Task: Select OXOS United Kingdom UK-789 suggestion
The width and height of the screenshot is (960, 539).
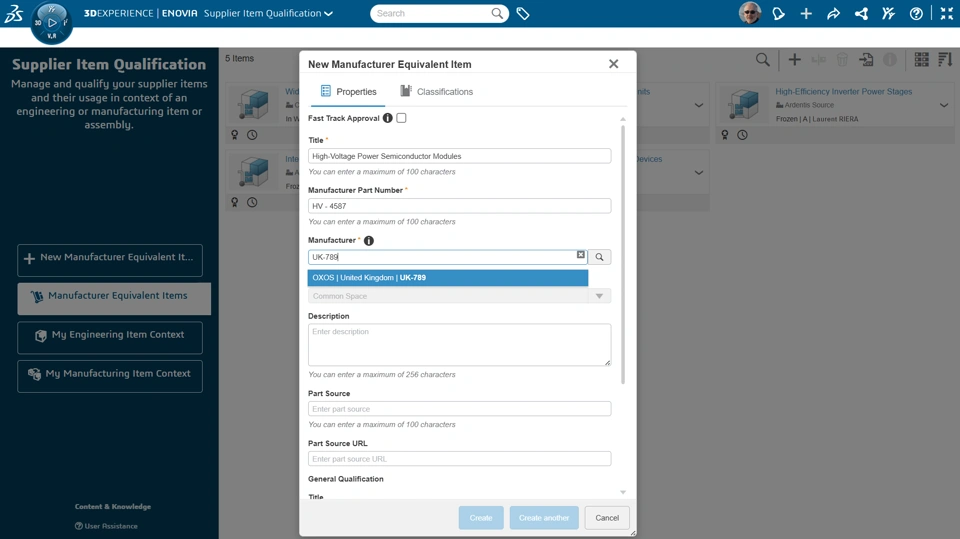Action: pyautogui.click(x=448, y=277)
